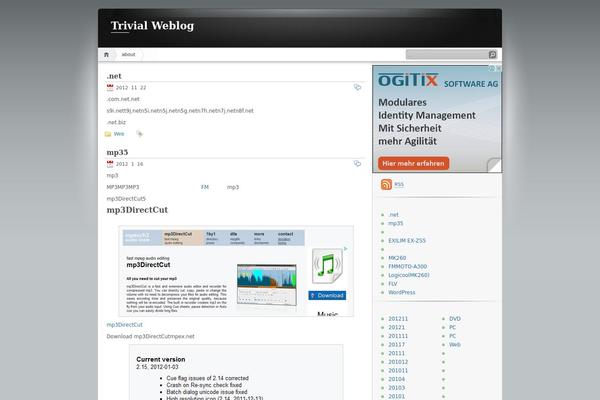The width and height of the screenshot is (600, 400).
Task: Open the mp3DirectCut link below screenshot
Action: coord(124,325)
